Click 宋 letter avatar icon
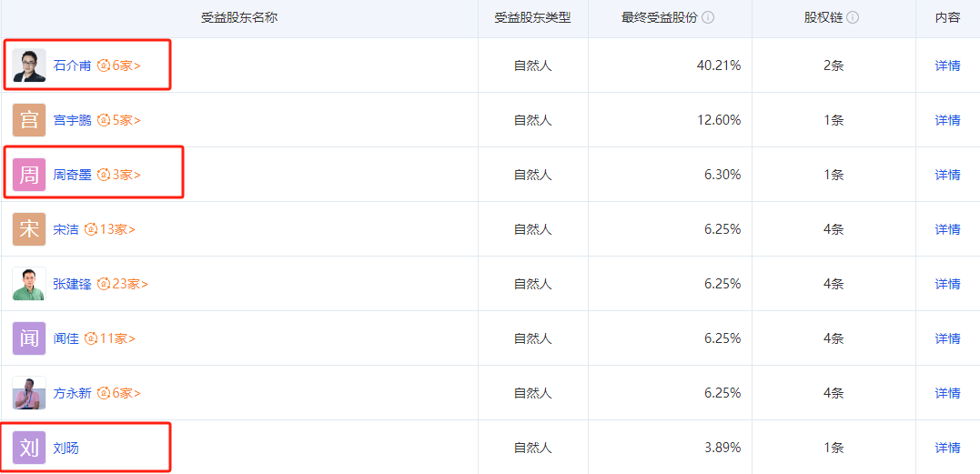980x474 pixels. pos(29,229)
